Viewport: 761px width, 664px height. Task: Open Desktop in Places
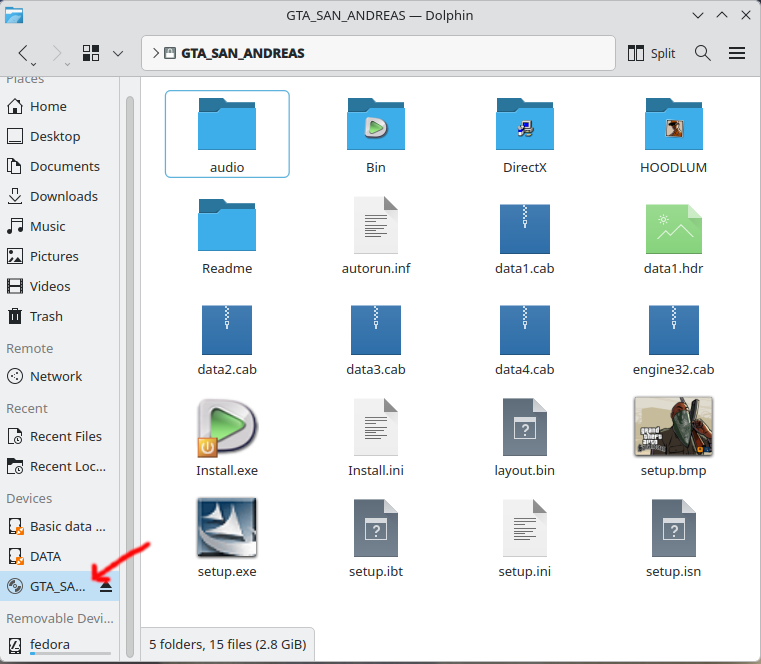tap(59, 136)
